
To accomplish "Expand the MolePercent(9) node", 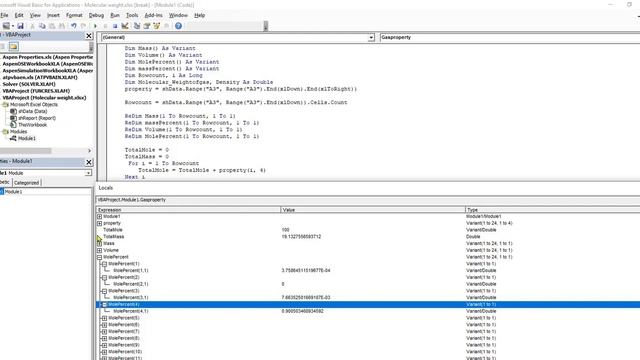I will (104, 345).
